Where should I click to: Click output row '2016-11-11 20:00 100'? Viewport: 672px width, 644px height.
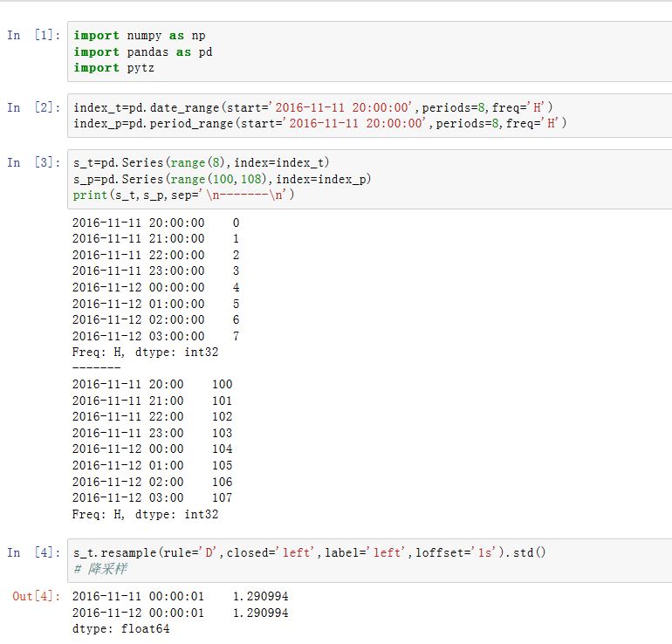152,384
